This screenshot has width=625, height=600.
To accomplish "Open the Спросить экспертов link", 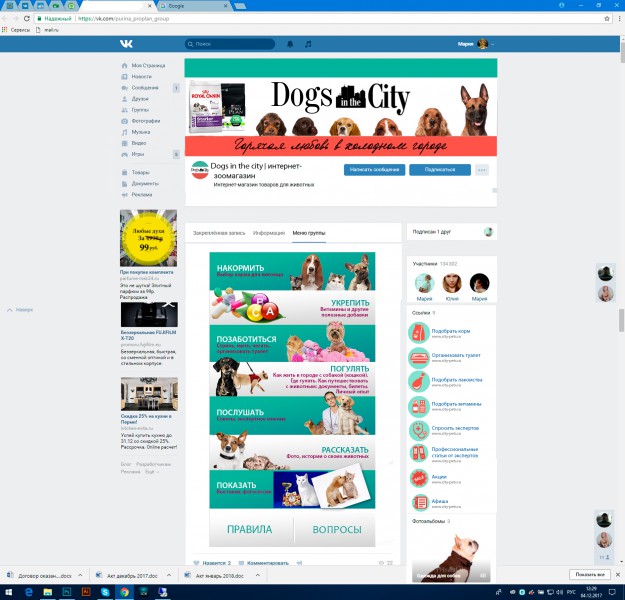I will 455,428.
